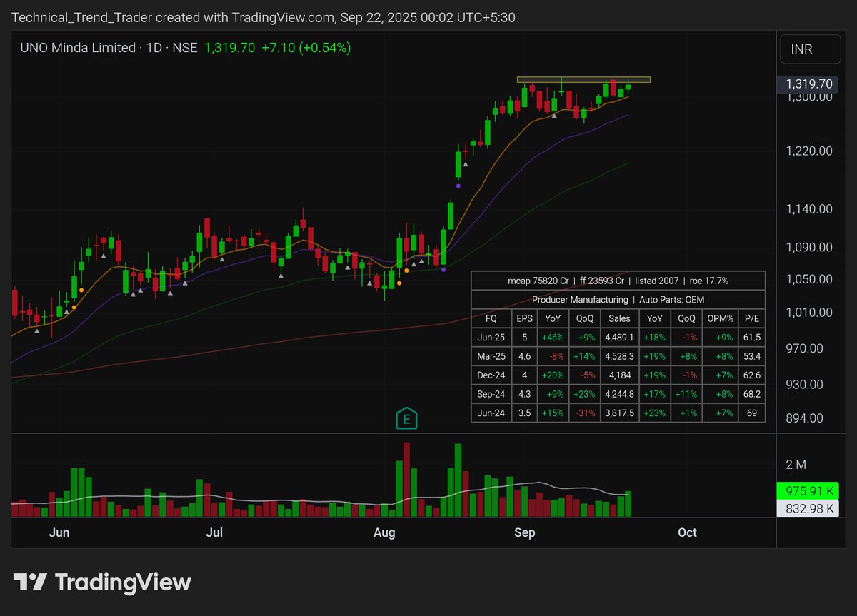857x616 pixels.
Task: Click the Oct label on time axis
Action: click(x=687, y=532)
